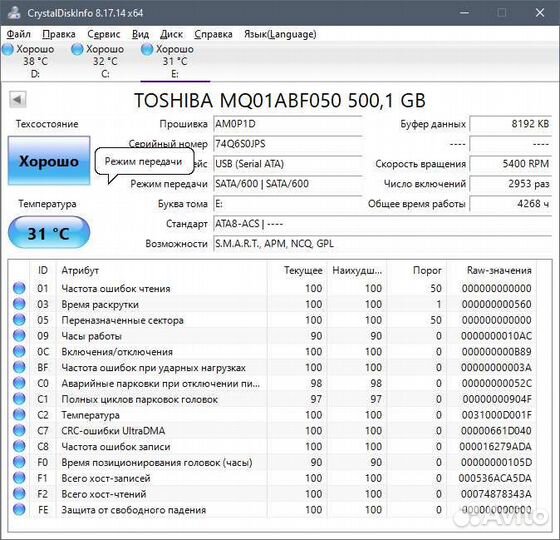The image size is (560, 540).
Task: Click status orb for attribute 03 row
Action: (19, 304)
